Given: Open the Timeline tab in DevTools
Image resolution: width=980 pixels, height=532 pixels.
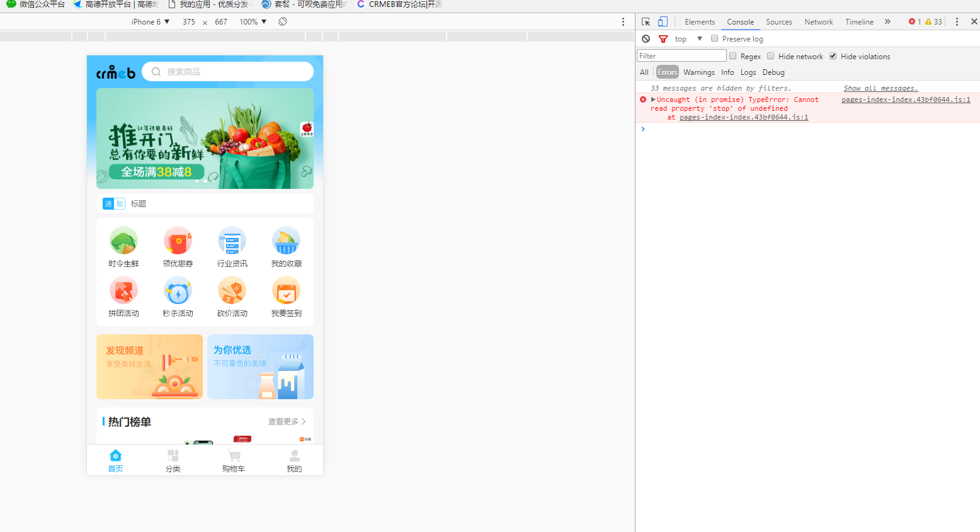Looking at the screenshot, I should point(859,22).
